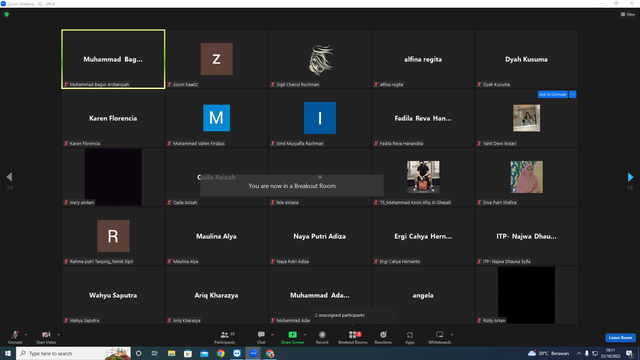Open Task View in the taskbar

coord(155,353)
